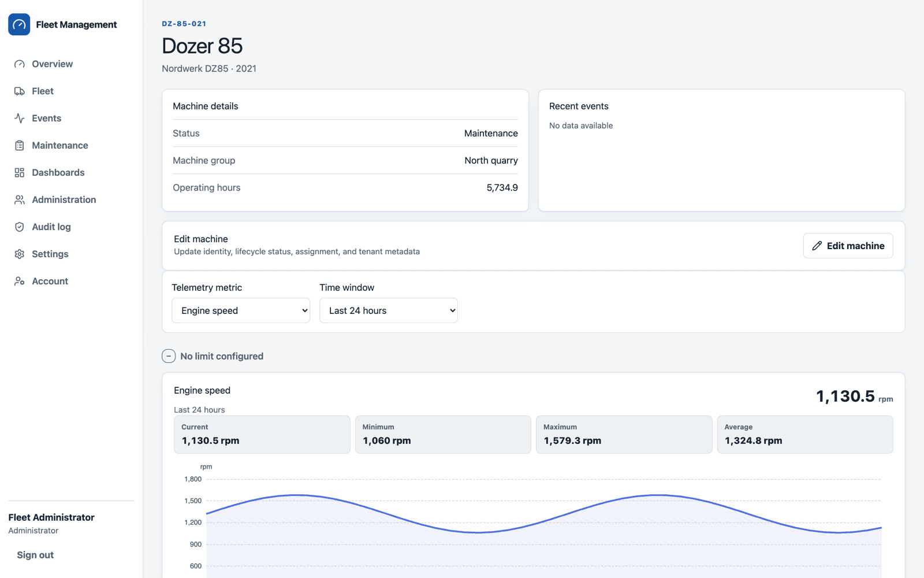Click the No limit configured circle icon

[169, 356]
